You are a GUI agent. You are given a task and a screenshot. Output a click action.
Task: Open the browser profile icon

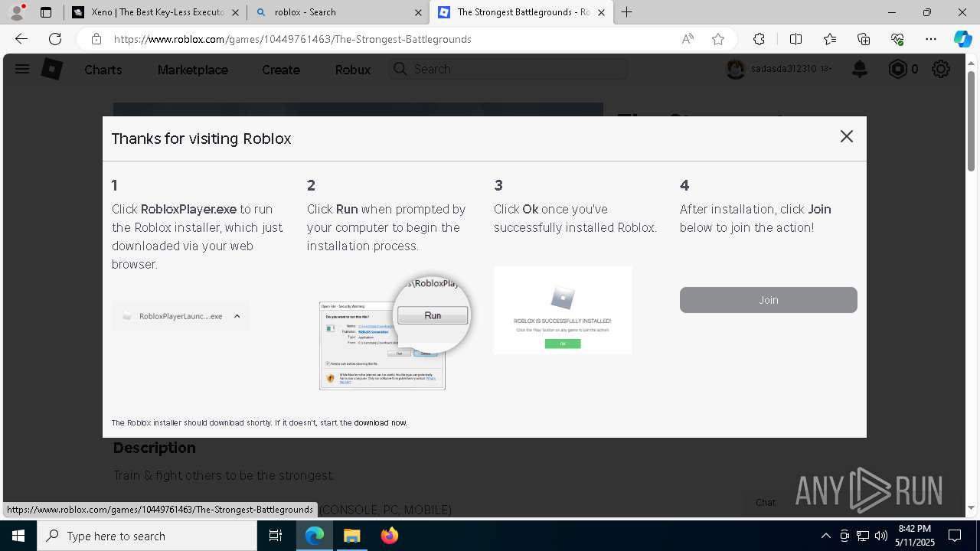tap(17, 12)
